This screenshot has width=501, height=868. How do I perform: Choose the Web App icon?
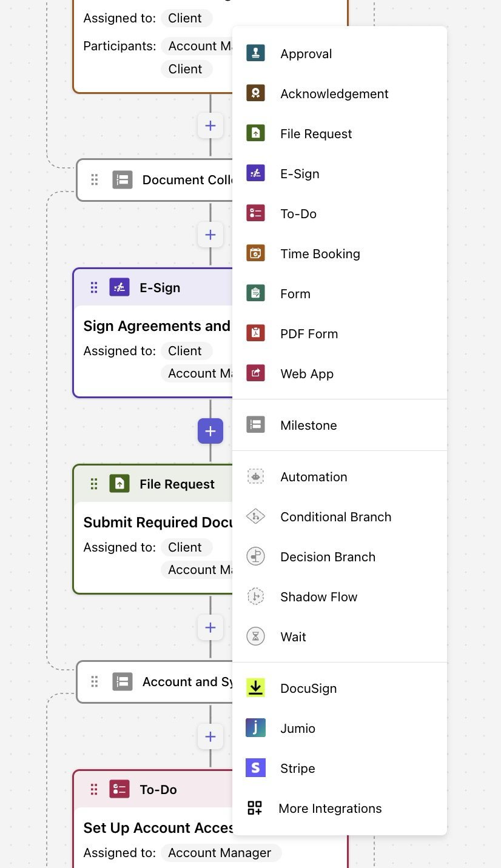click(255, 373)
